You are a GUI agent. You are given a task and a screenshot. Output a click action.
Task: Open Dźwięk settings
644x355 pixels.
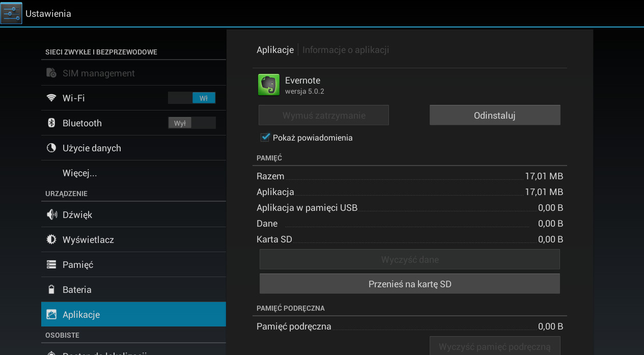(x=133, y=214)
